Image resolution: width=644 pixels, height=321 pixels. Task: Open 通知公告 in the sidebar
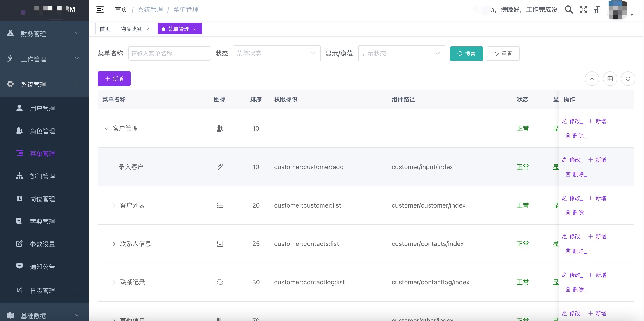coord(44,267)
